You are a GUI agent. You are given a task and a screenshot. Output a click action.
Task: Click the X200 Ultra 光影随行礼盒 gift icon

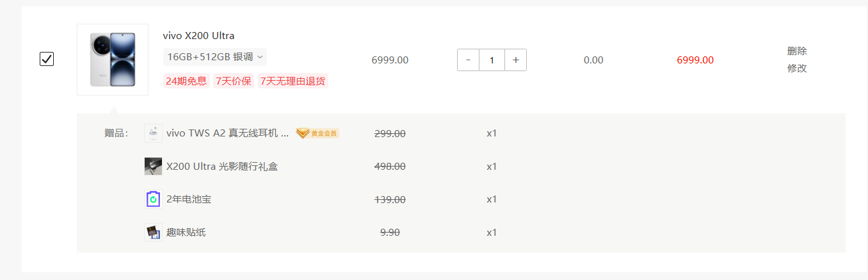pos(153,167)
